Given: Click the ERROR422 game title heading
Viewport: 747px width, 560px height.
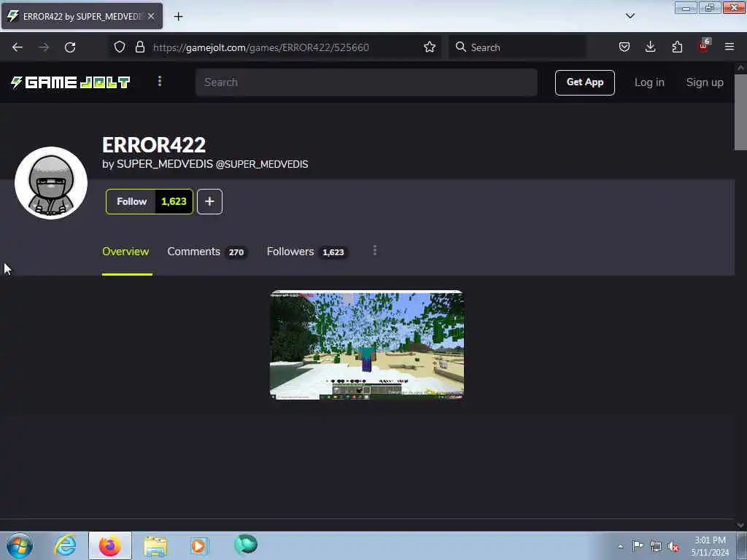Looking at the screenshot, I should (x=154, y=145).
